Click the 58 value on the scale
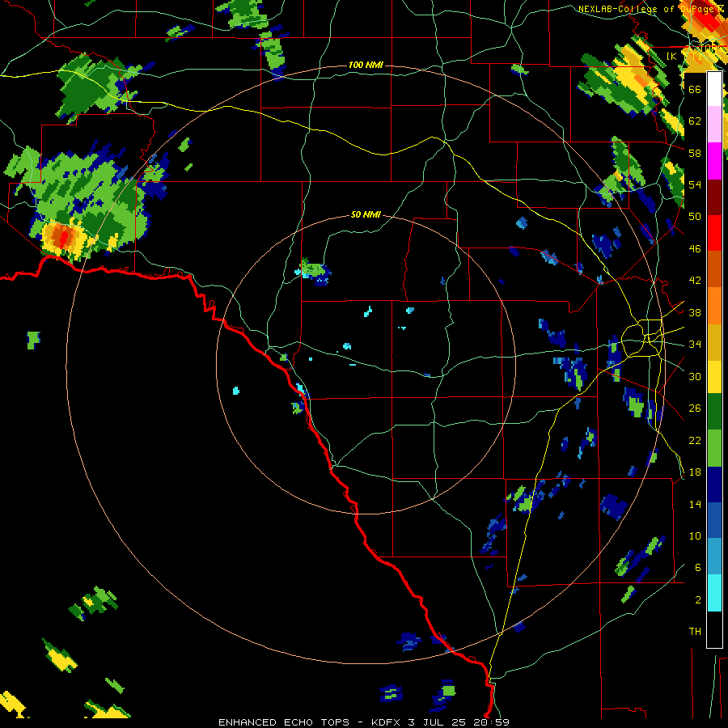The height and width of the screenshot is (728, 728). pyautogui.click(x=695, y=153)
